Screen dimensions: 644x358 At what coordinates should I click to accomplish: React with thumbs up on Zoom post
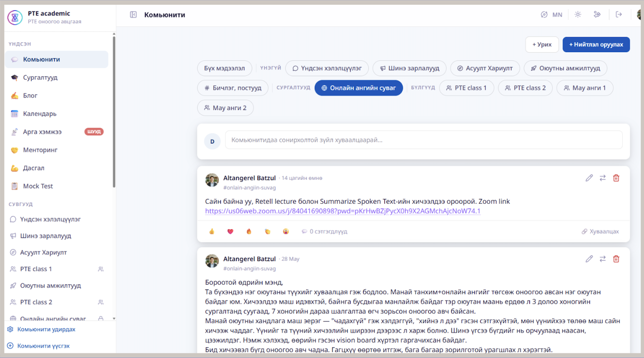coord(212,231)
